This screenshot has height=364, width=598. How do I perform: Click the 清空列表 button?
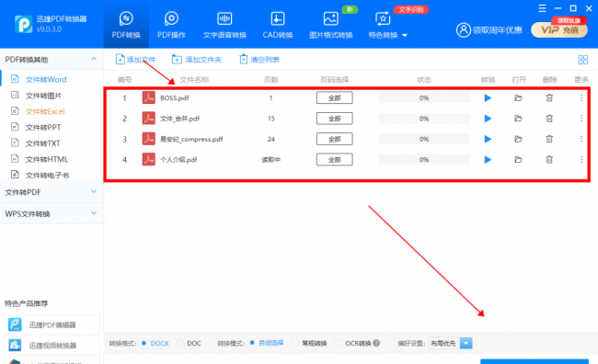click(259, 60)
